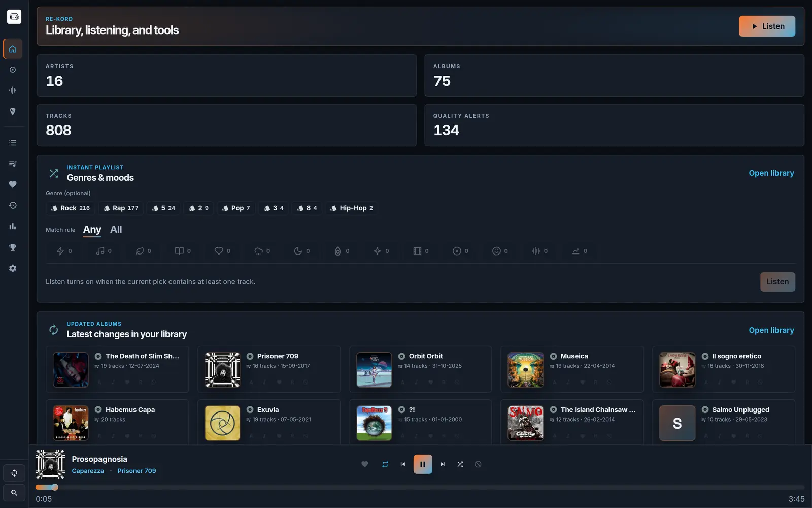This screenshot has width=812, height=508.
Task: Select the Any match rule
Action: 92,230
